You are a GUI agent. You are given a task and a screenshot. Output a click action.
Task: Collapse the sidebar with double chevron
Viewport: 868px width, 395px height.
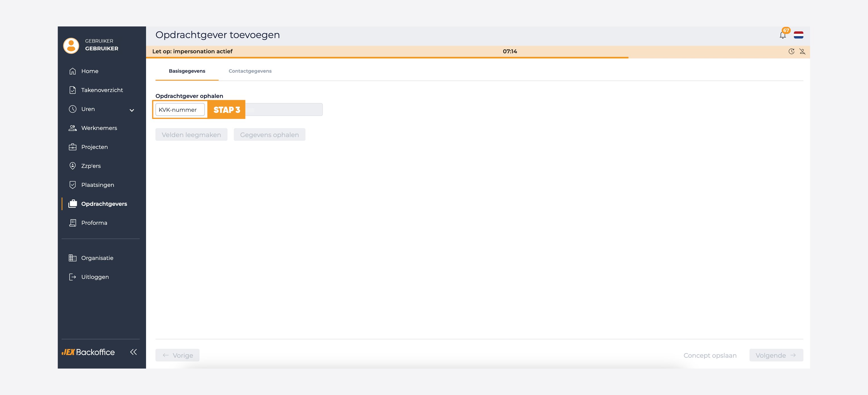(x=133, y=352)
